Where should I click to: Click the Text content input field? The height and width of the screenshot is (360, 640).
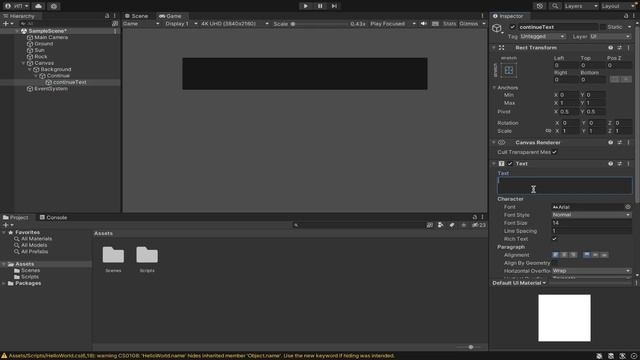click(x=564, y=186)
